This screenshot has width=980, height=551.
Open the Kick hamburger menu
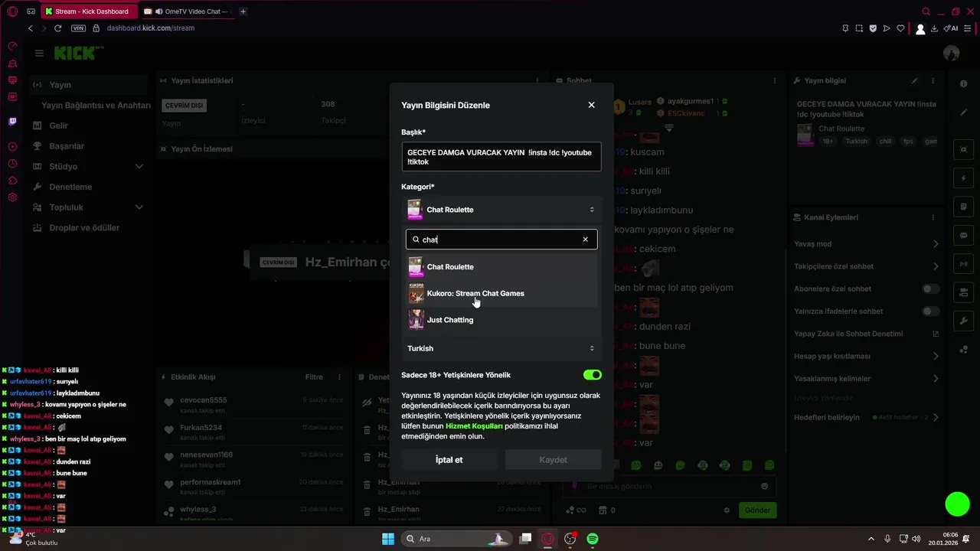coord(39,54)
